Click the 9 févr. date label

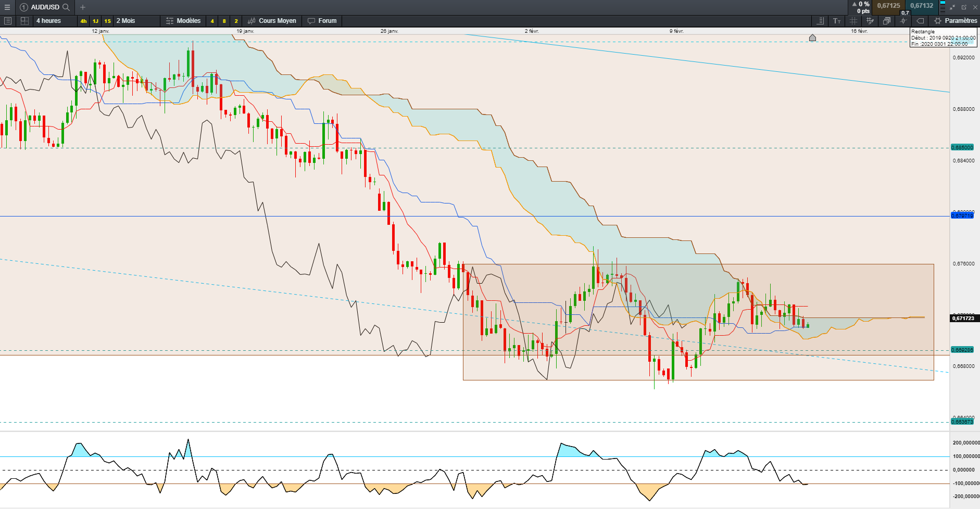click(x=676, y=31)
